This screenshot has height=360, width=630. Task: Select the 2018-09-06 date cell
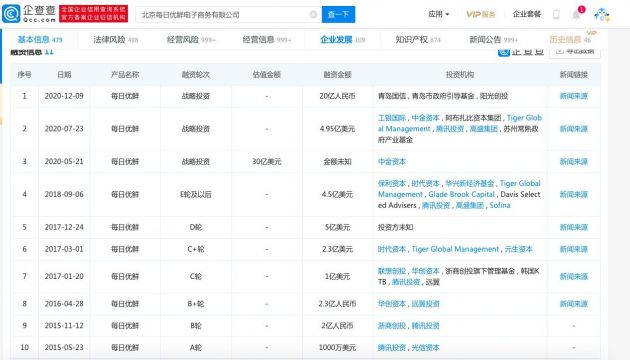[x=64, y=194]
